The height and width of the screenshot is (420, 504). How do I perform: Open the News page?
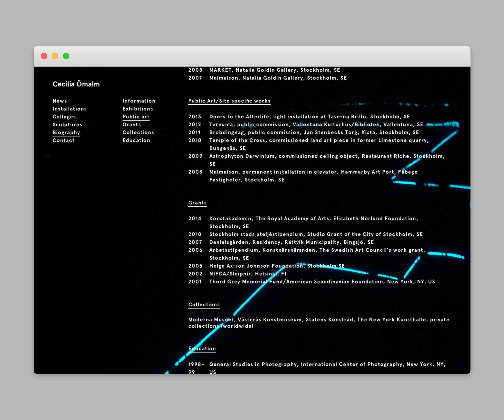coord(60,101)
